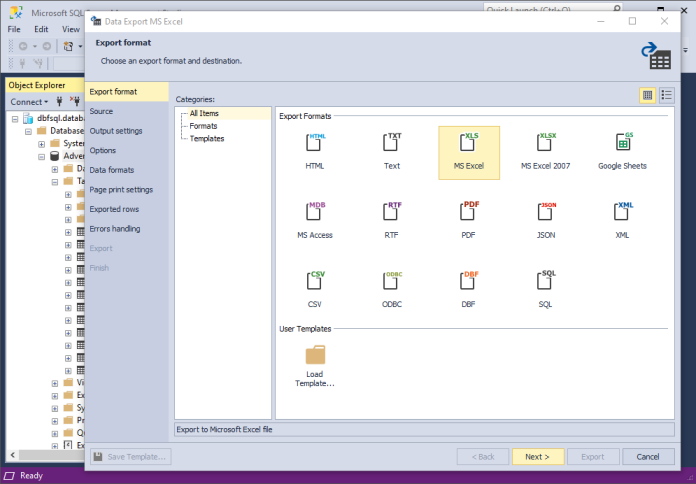Click the Back button
The width and height of the screenshot is (696, 484).
tap(483, 456)
